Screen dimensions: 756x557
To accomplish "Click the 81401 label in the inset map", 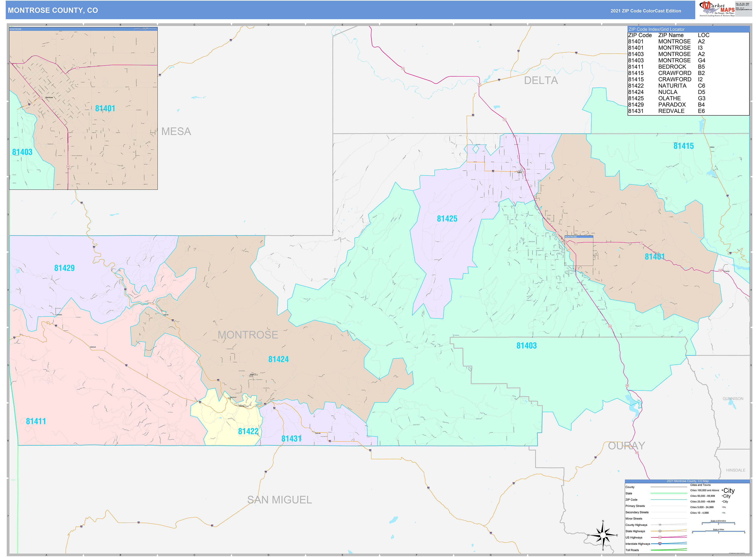I will pyautogui.click(x=105, y=109).
